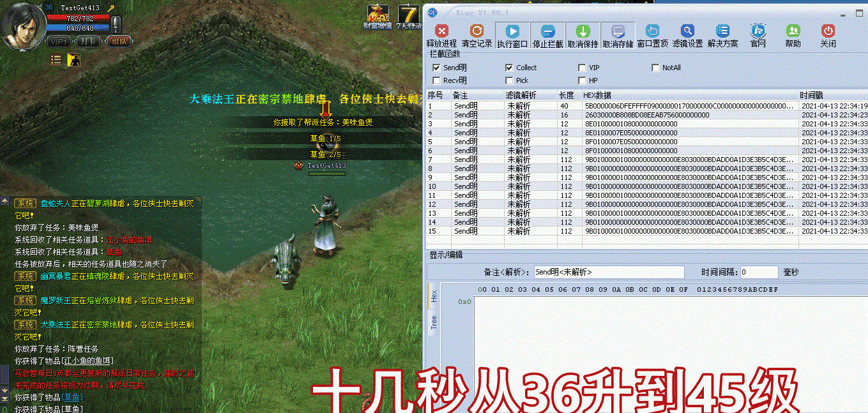
Task: Uncheck the Send明 checkbox
Action: coord(436,68)
